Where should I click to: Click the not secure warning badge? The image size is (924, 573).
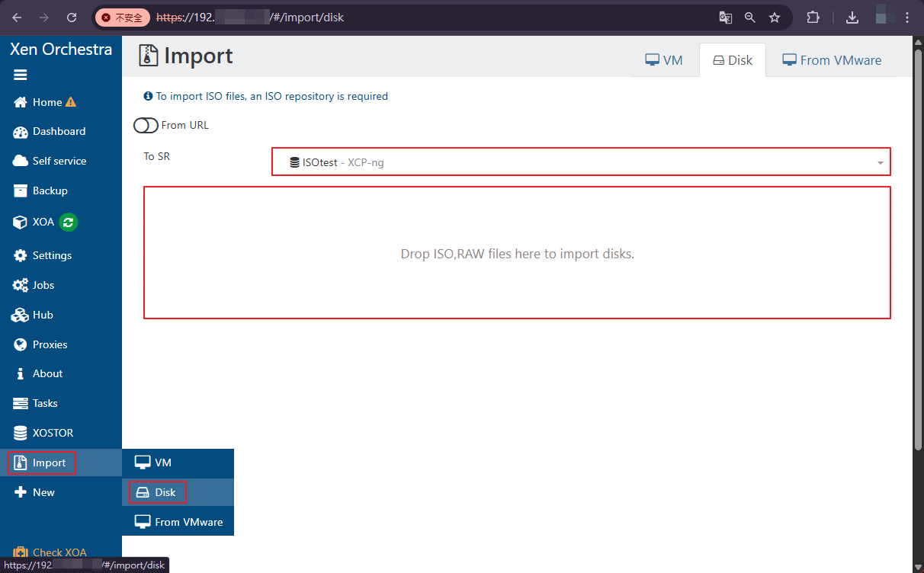coord(122,17)
